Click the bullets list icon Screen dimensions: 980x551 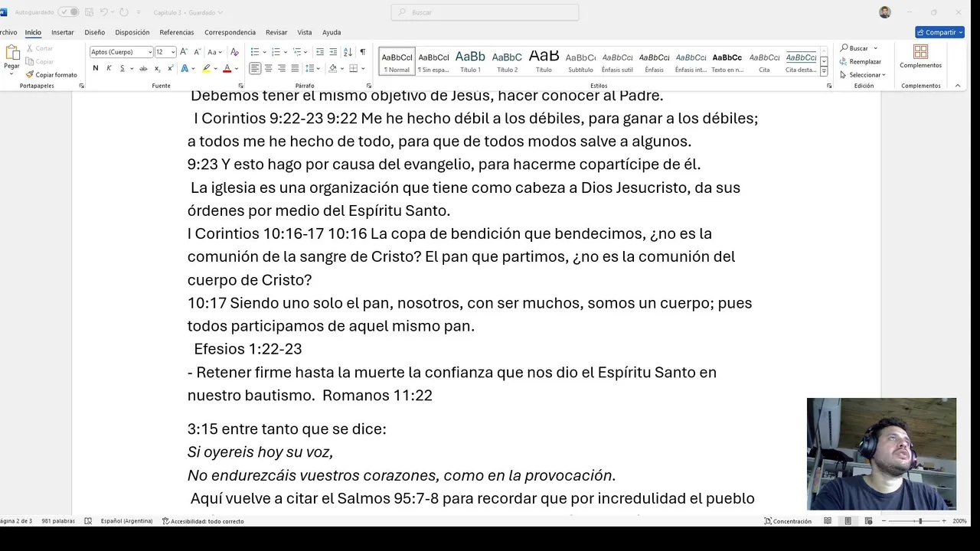(x=255, y=52)
